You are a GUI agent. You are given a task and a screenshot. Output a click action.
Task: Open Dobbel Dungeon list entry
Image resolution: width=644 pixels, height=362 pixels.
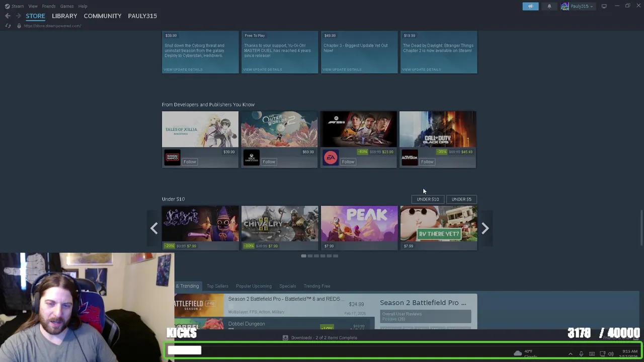pyautogui.click(x=275, y=323)
